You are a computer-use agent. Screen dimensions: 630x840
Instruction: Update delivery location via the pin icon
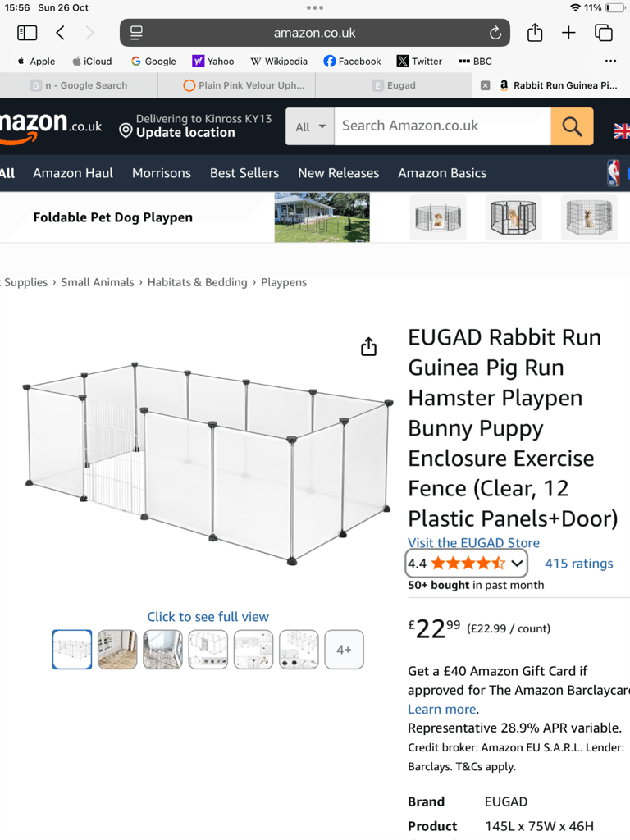(x=125, y=130)
